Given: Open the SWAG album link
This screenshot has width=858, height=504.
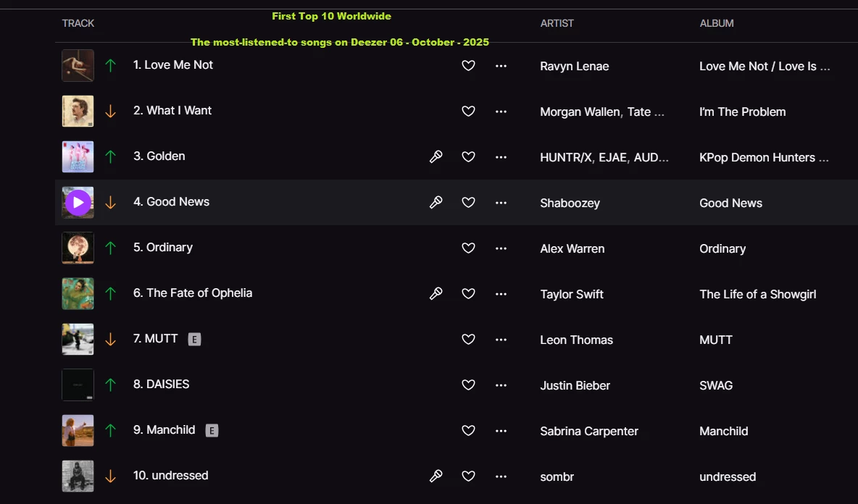Looking at the screenshot, I should point(716,385).
